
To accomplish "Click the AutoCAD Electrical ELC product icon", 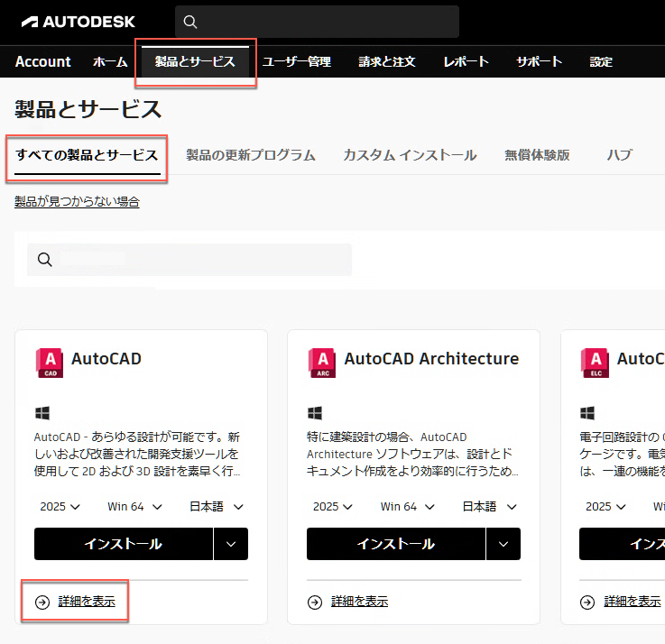I will (595, 363).
